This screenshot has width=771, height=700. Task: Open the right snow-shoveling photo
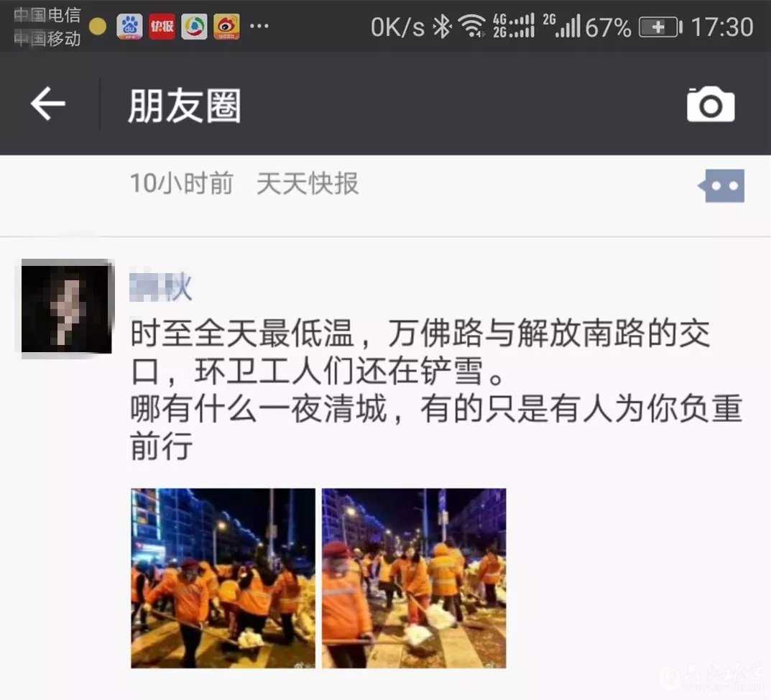(414, 578)
